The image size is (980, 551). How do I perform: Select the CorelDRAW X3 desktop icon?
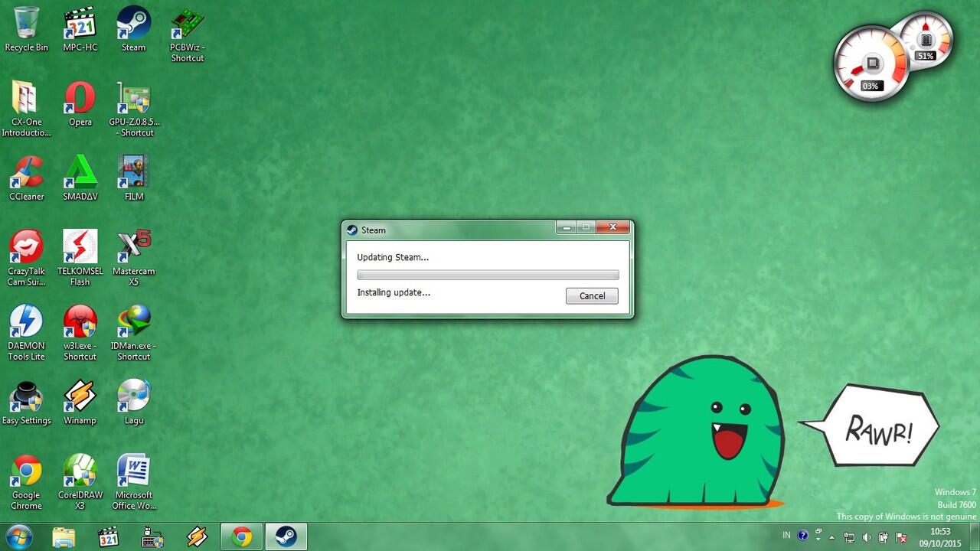tap(80, 482)
